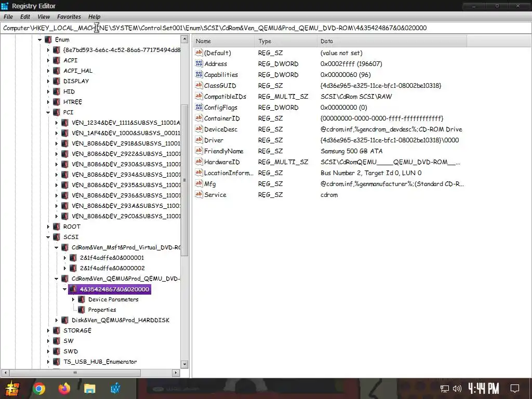Image resolution: width=532 pixels, height=399 pixels.
Task: Select the HID key folder icon
Action: [x=57, y=91]
